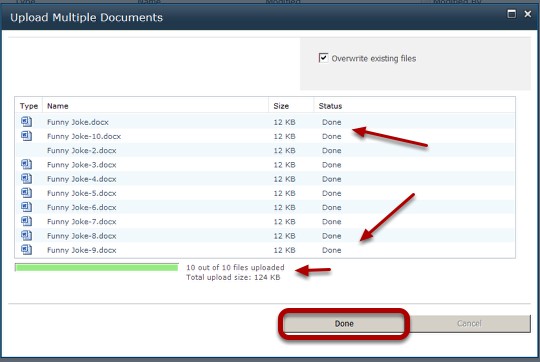Click Word icon for Funny Joke-9.docx
The width and height of the screenshot is (540, 362).
click(27, 249)
